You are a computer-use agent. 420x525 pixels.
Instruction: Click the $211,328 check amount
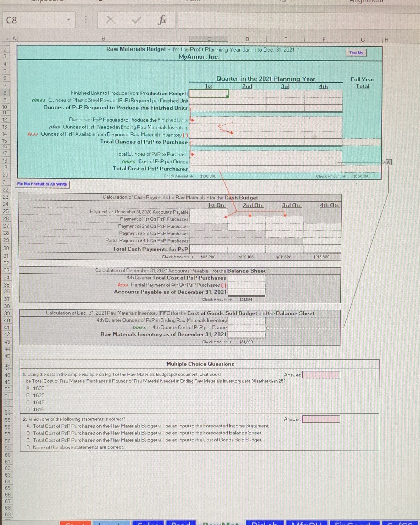pyautogui.click(x=284, y=257)
